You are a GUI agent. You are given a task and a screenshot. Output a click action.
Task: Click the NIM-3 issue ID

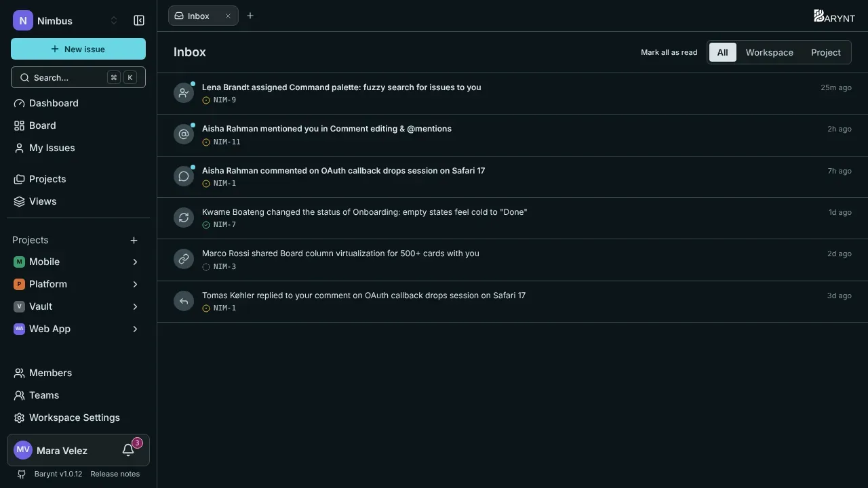coord(224,267)
